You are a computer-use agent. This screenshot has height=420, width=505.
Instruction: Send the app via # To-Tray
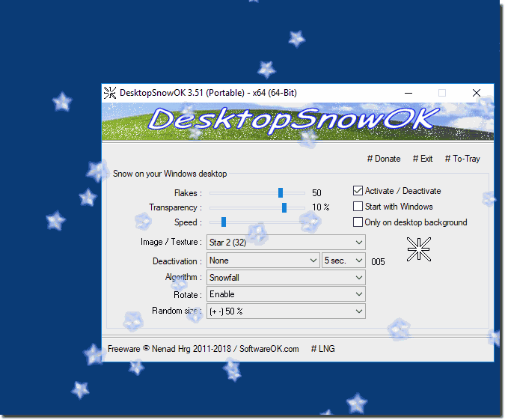click(462, 159)
